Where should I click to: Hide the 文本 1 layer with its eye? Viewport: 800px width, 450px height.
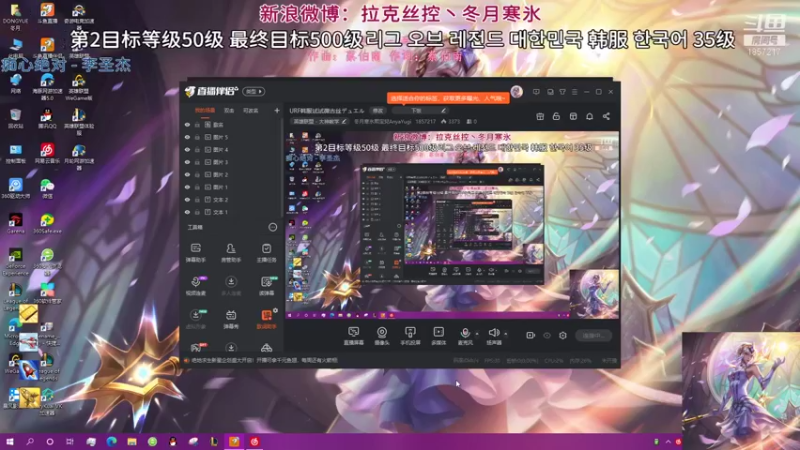point(187,212)
